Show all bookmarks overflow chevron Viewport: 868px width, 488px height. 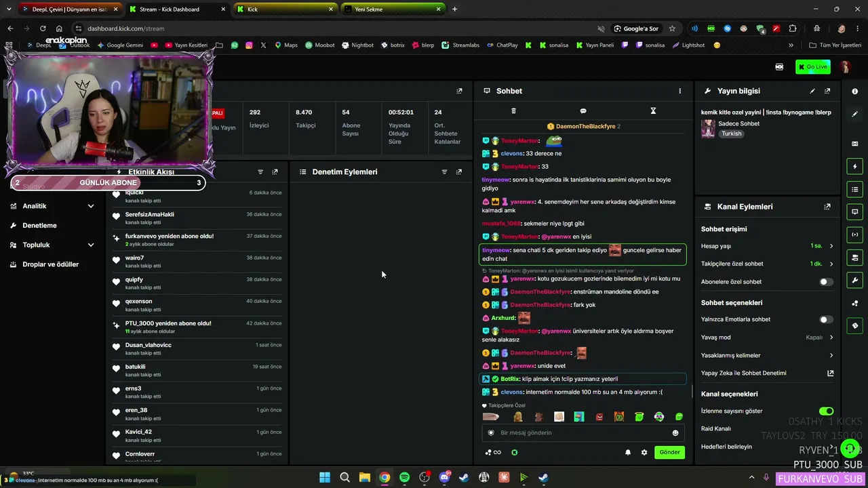coord(791,45)
